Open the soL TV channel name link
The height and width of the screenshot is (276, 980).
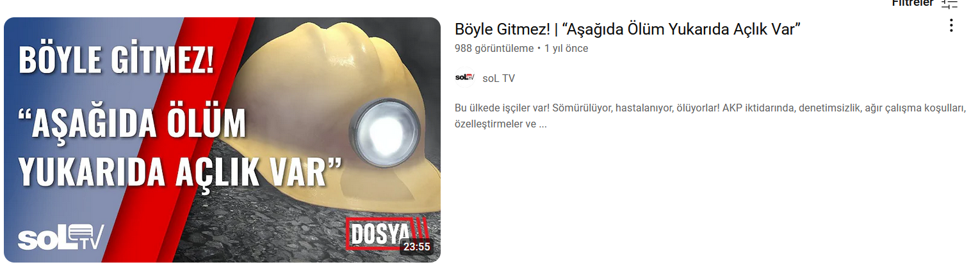[x=498, y=78]
